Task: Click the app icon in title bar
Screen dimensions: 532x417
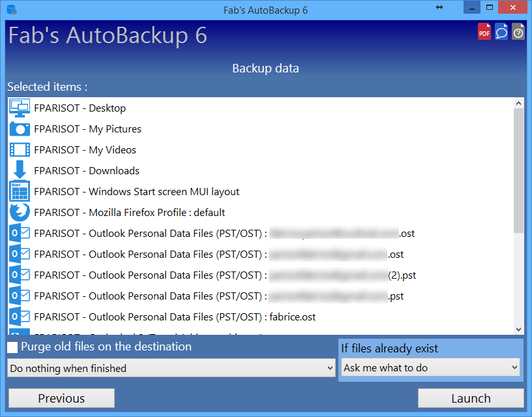Action: point(12,10)
